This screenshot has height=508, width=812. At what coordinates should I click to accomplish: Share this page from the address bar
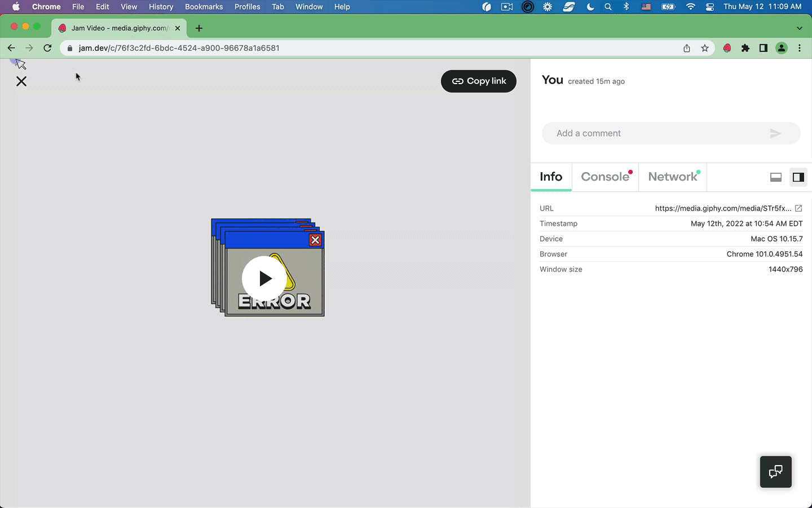(687, 48)
